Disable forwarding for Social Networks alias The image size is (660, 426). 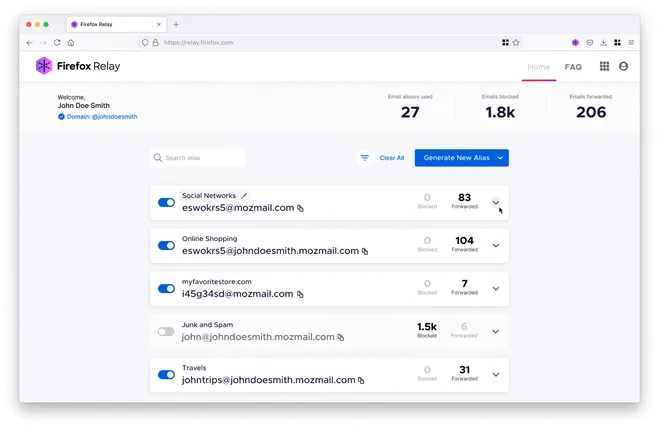(x=166, y=202)
